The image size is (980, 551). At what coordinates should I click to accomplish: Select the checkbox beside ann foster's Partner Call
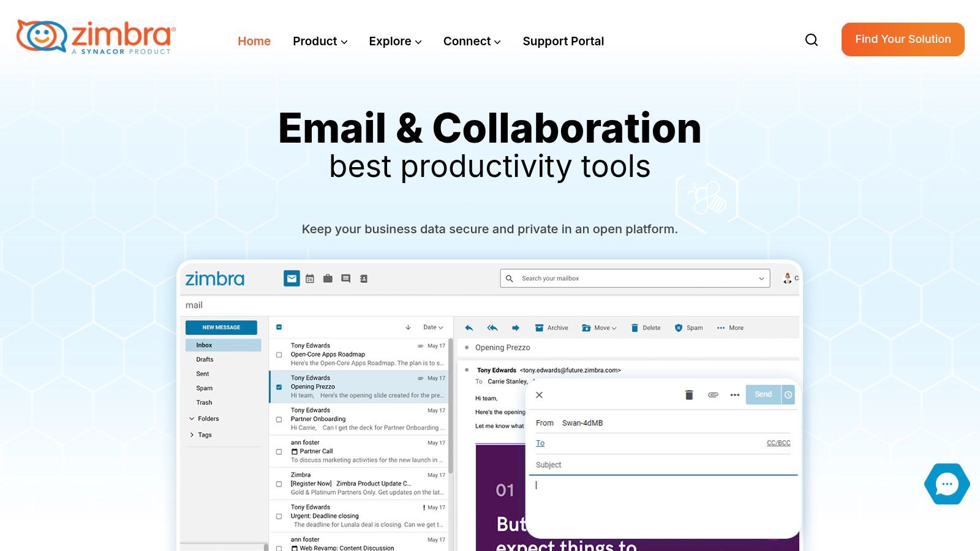click(279, 451)
